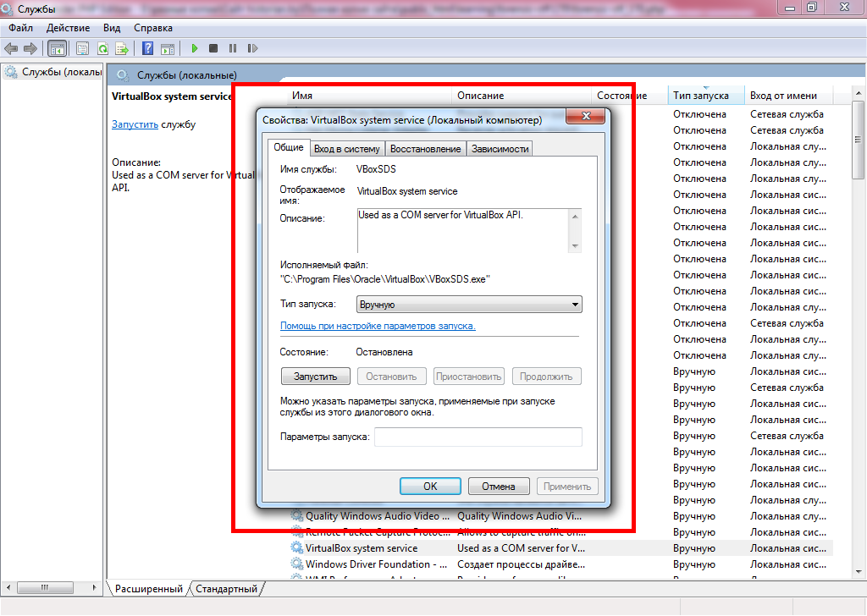Open the Тип запуска dropdown
Image resolution: width=867 pixels, height=616 pixels.
click(468, 305)
